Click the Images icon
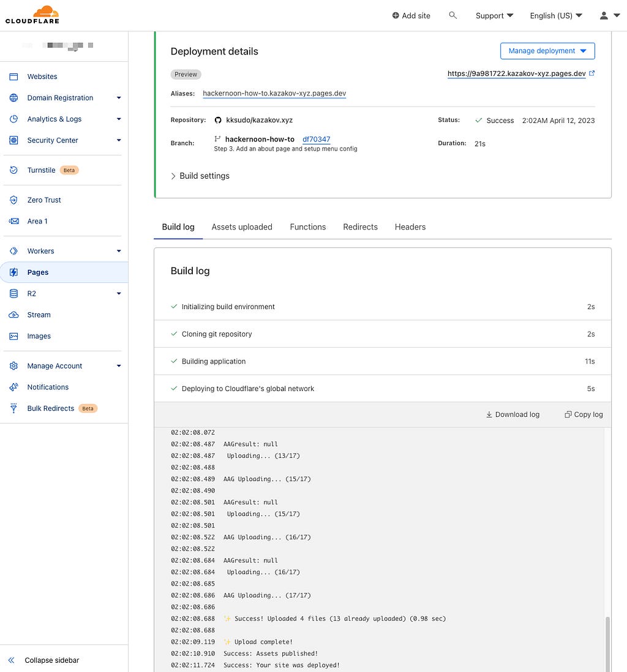 (x=13, y=336)
